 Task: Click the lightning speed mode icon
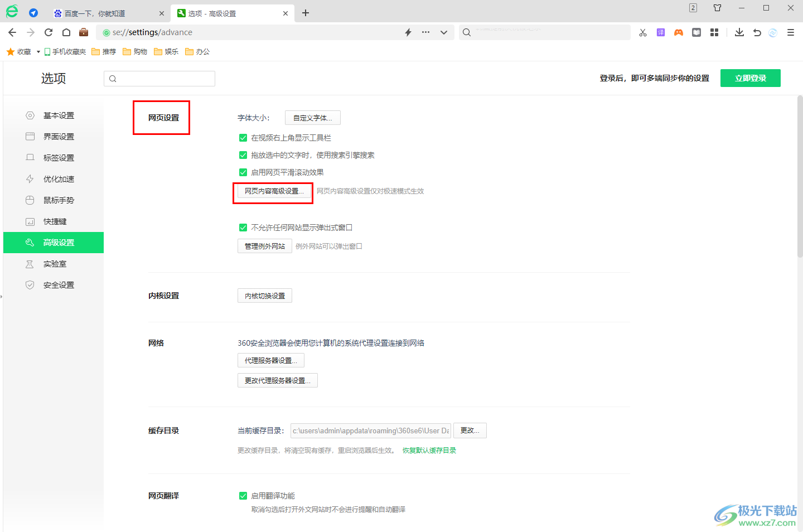click(x=408, y=32)
